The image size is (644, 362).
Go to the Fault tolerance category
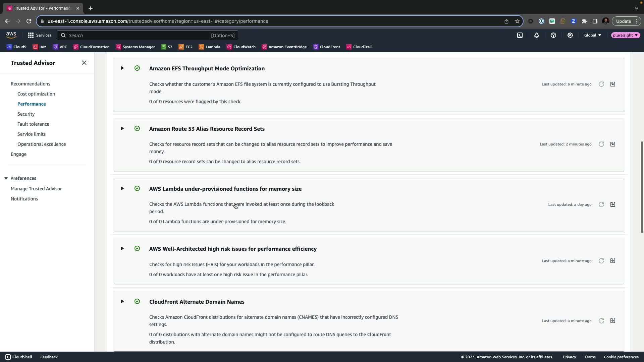pos(33,124)
